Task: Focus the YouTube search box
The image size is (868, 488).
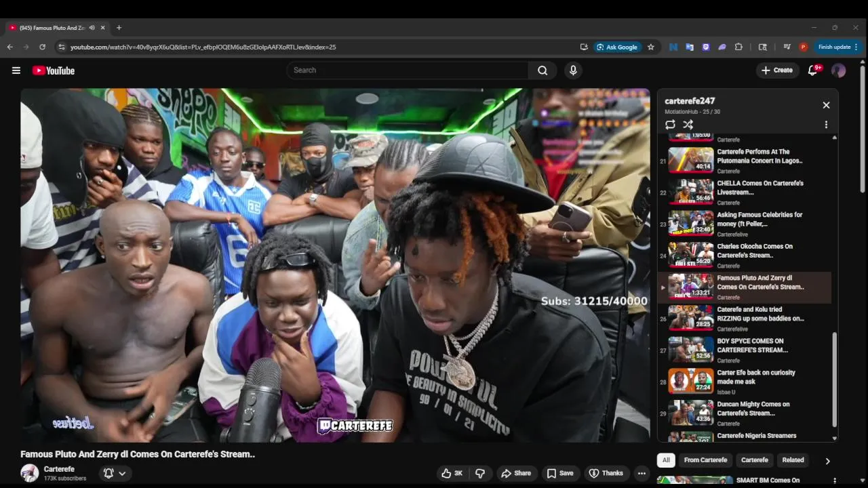Action: (407, 70)
